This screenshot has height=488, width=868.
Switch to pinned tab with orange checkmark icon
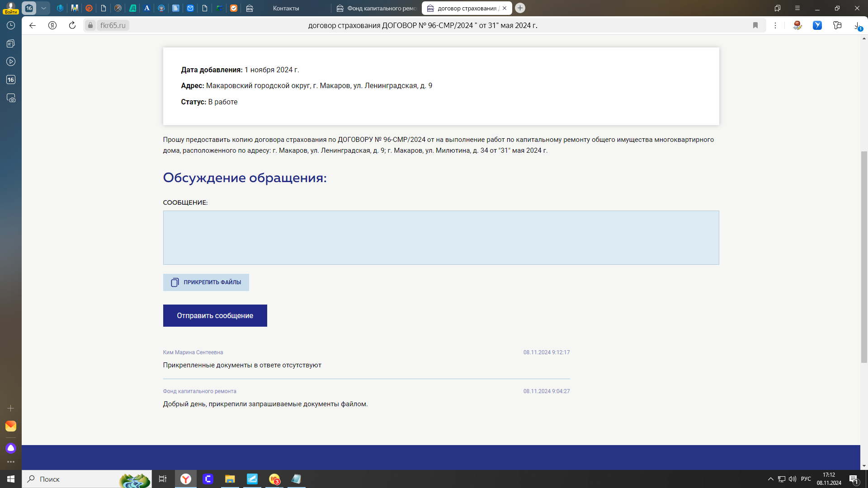(234, 8)
